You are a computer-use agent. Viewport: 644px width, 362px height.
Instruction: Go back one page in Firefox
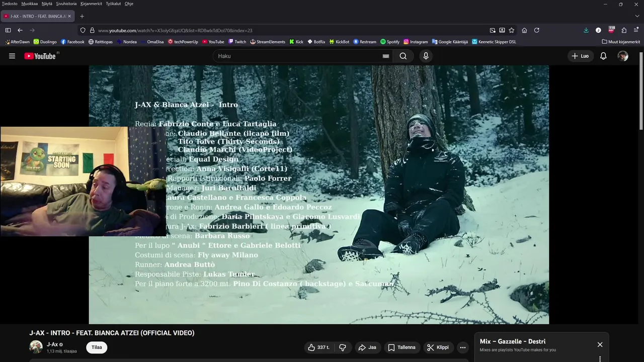20,30
